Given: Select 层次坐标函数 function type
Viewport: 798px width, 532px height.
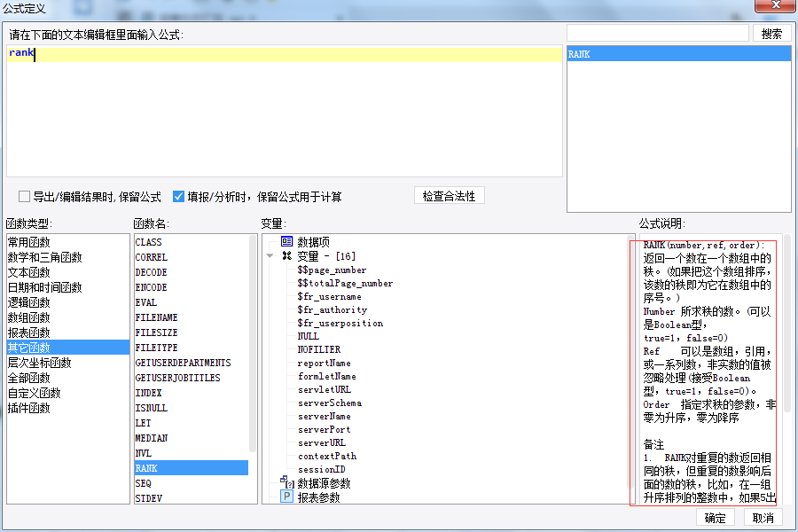Looking at the screenshot, I should point(67,363).
